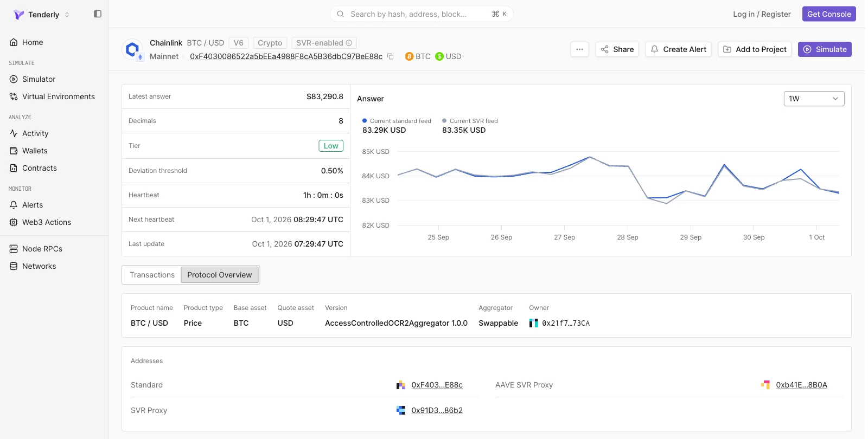Image resolution: width=868 pixels, height=439 pixels.
Task: Click the Networks icon in the sidebar
Action: tap(14, 266)
